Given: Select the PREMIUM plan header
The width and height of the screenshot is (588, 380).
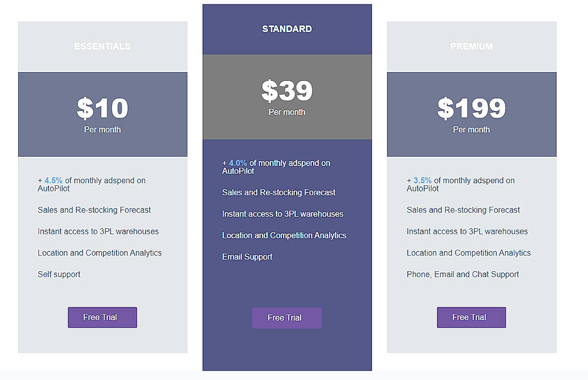Looking at the screenshot, I should click(471, 46).
